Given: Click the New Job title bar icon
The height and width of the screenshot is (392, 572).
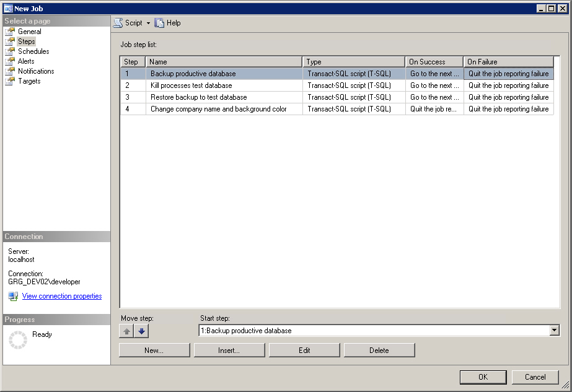Looking at the screenshot, I should (x=8, y=9).
